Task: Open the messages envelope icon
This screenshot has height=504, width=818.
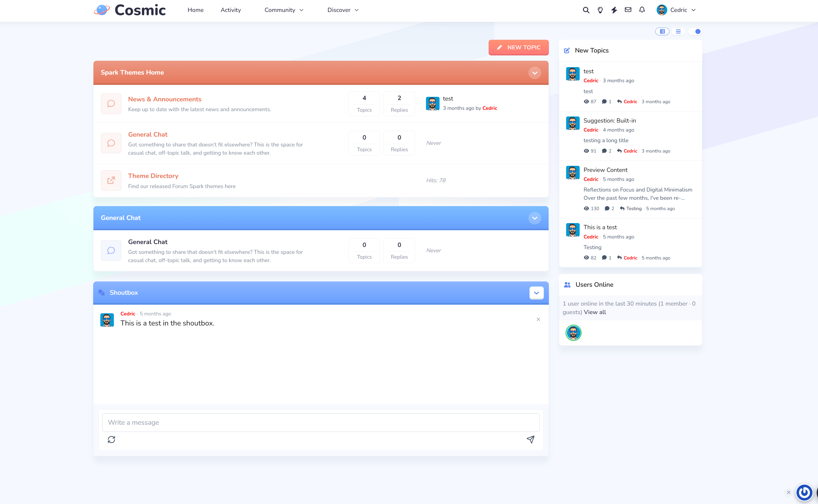Action: coord(628,10)
